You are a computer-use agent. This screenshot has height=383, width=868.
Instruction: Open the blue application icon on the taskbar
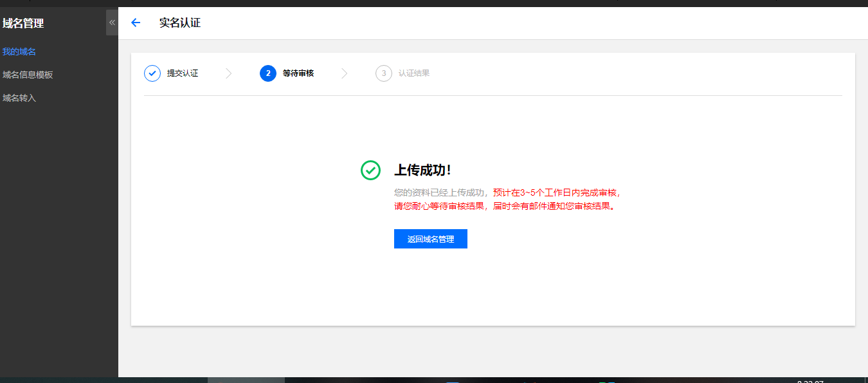coord(452,380)
